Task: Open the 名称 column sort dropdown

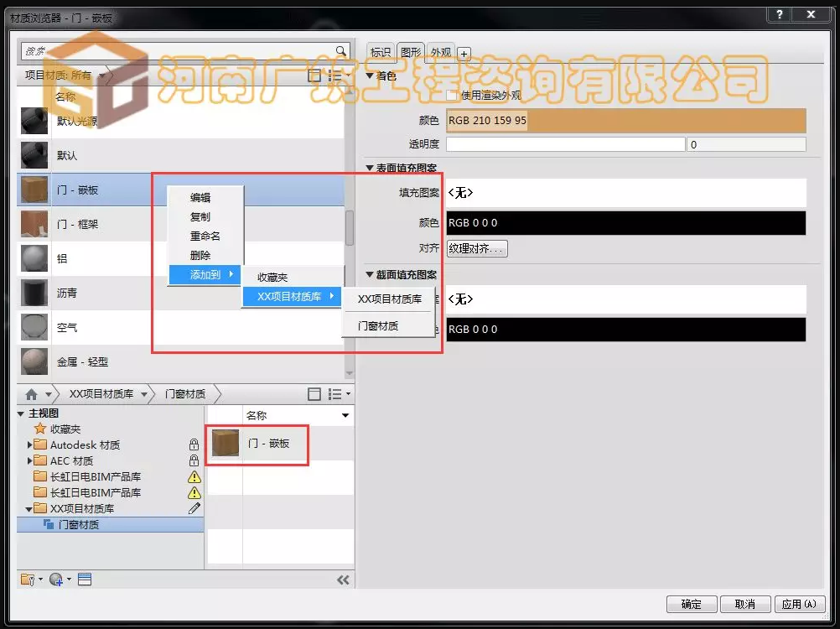Action: (x=344, y=414)
